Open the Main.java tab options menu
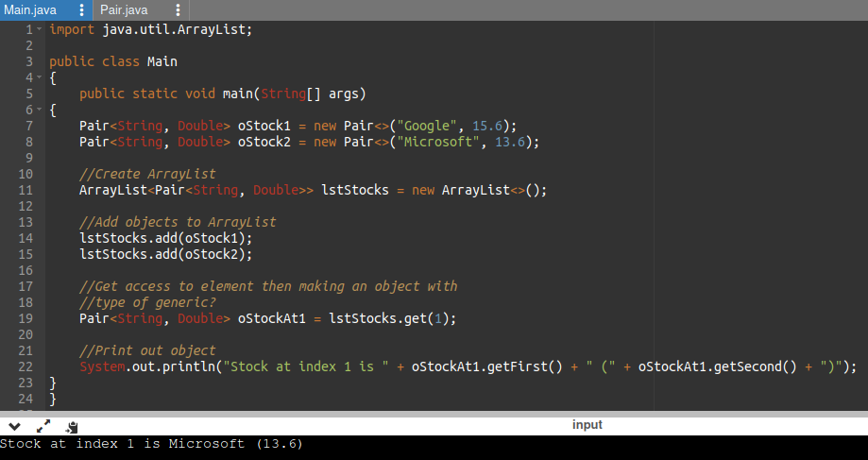Viewport: 868px width, 460px height. [81, 10]
